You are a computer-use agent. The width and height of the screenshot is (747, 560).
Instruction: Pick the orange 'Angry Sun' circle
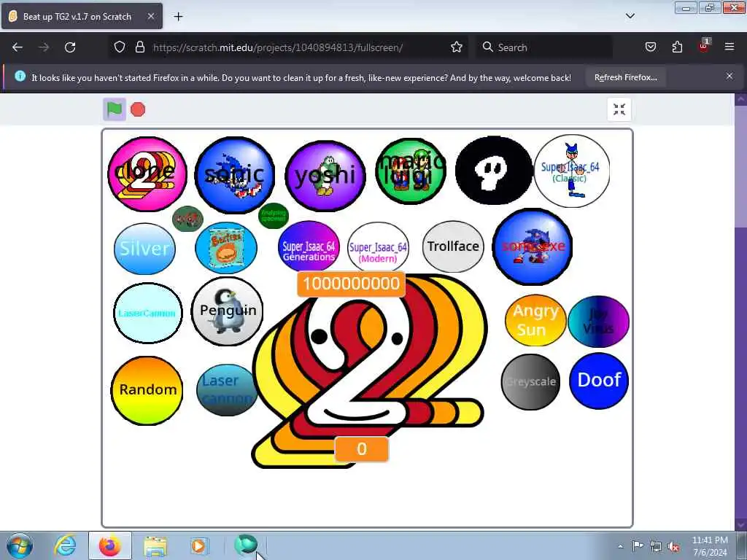535,321
